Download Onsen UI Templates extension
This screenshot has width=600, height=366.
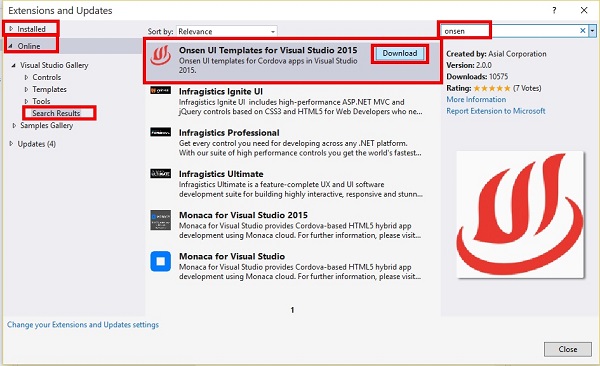pyautogui.click(x=400, y=53)
